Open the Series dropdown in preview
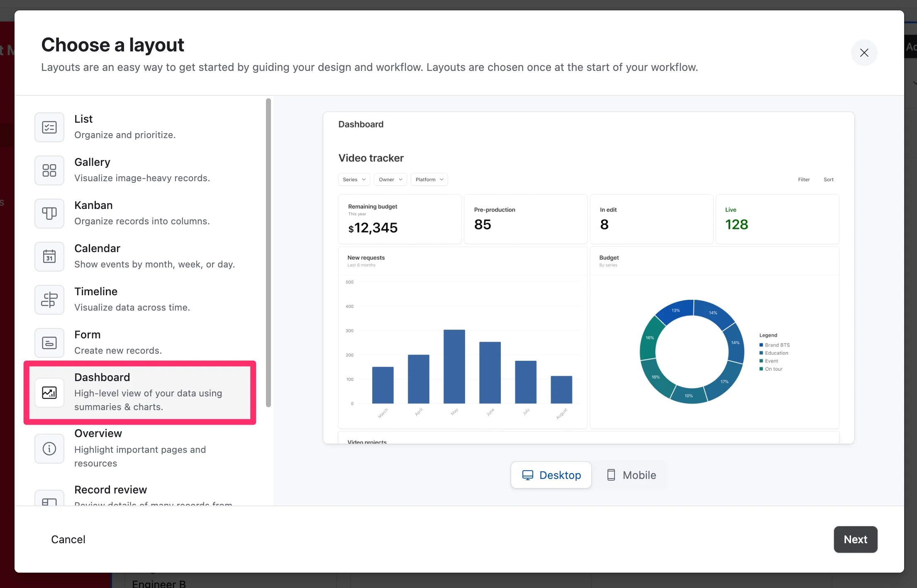Viewport: 917px width, 588px height. (354, 180)
